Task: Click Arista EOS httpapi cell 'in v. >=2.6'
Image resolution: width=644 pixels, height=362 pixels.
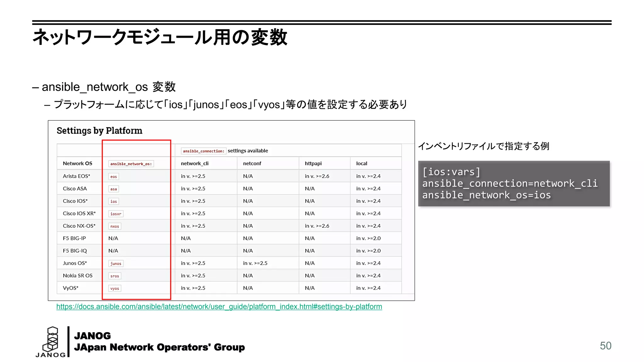Action: point(317,176)
